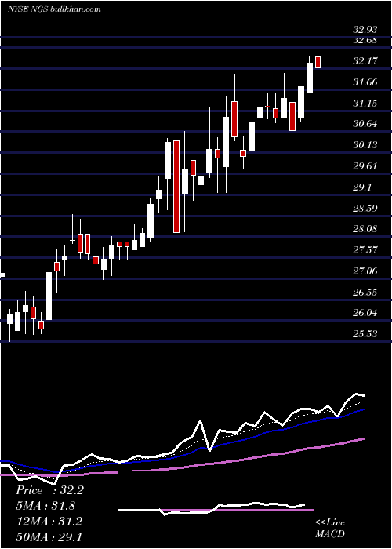Click the 26.04 price axis label
Viewport: 392px width, 549px height.
(x=365, y=313)
